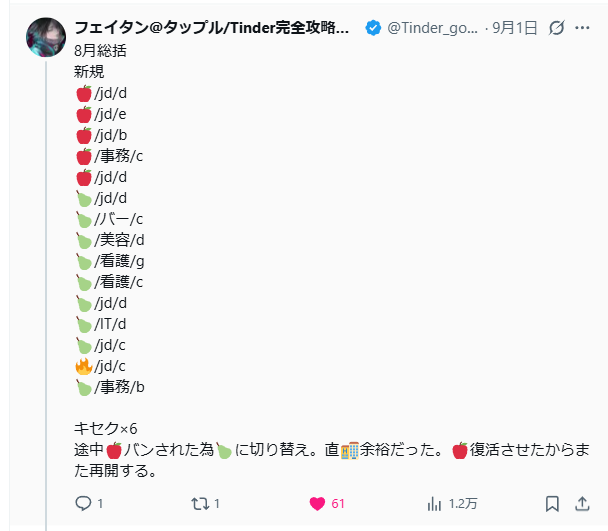Click the fire emoji before /jd/c
This screenshot has width=608, height=531.
[x=84, y=366]
